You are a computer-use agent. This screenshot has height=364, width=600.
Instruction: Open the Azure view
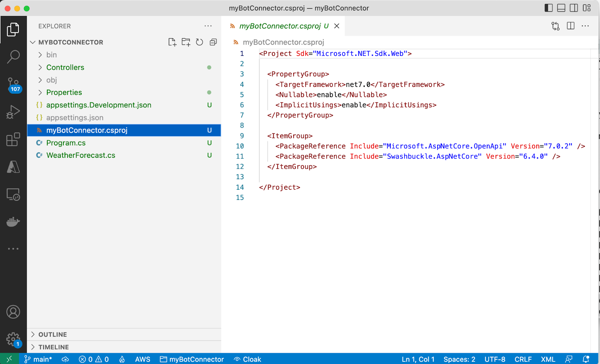[x=13, y=167]
